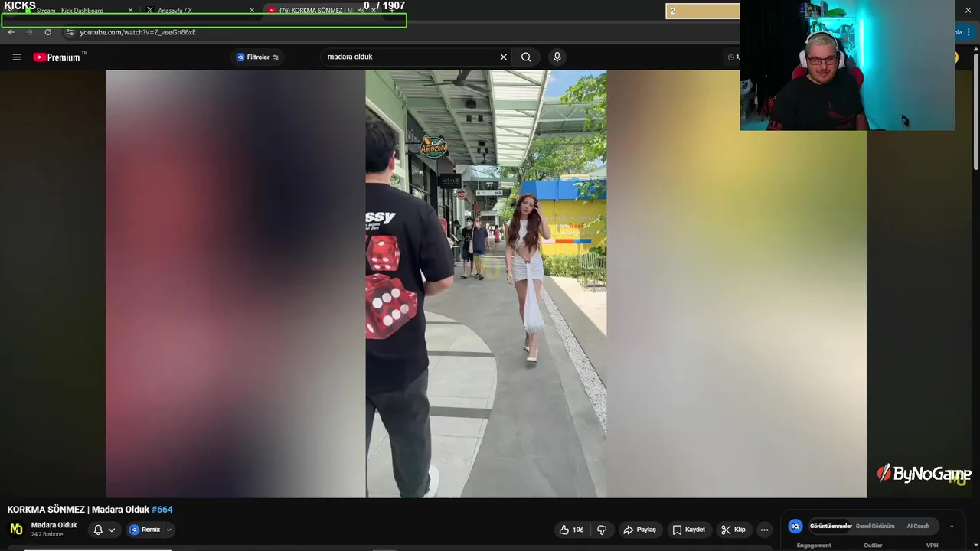Open the AI Coach tab
This screenshot has height=551, width=980.
[x=918, y=527]
